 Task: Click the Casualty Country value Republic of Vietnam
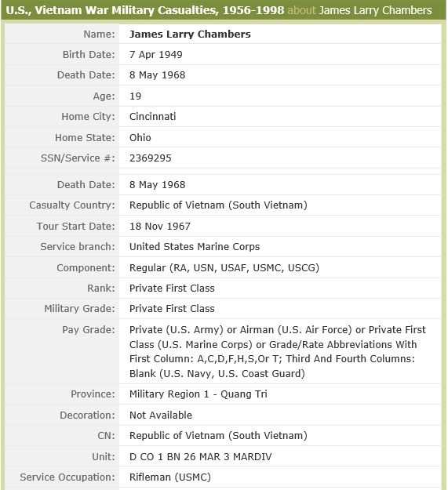pyautogui.click(x=218, y=205)
